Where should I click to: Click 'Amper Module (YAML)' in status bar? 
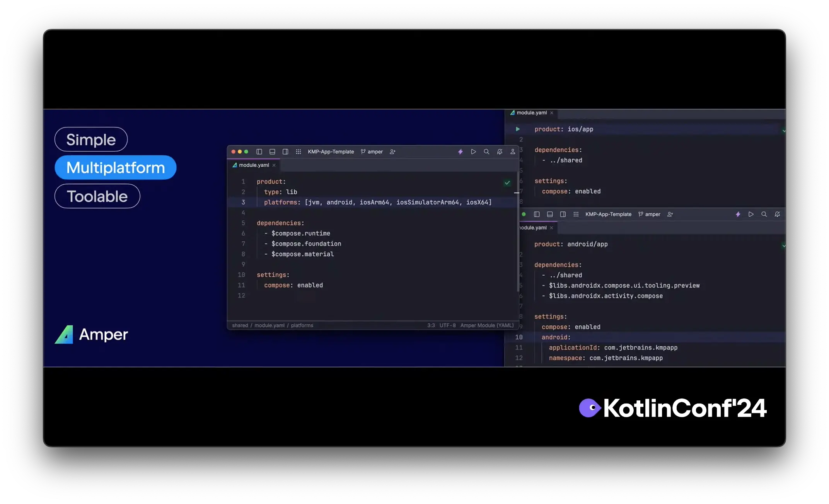487,325
